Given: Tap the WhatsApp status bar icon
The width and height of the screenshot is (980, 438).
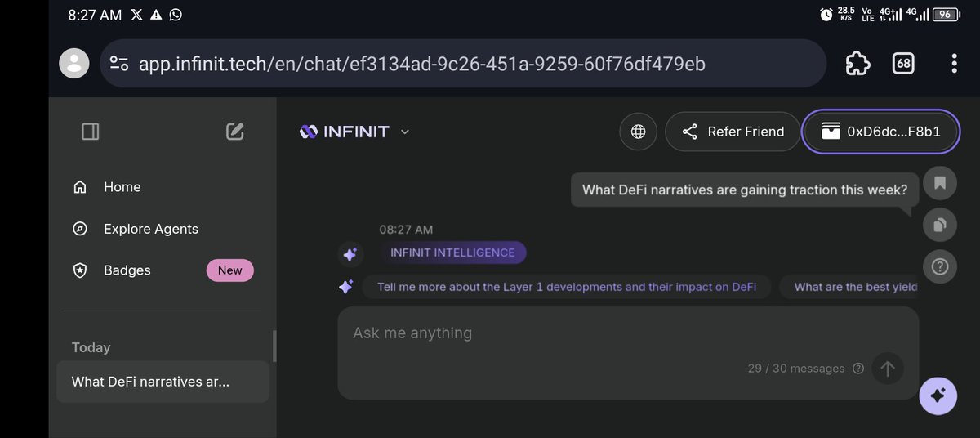Looking at the screenshot, I should pyautogui.click(x=176, y=15).
